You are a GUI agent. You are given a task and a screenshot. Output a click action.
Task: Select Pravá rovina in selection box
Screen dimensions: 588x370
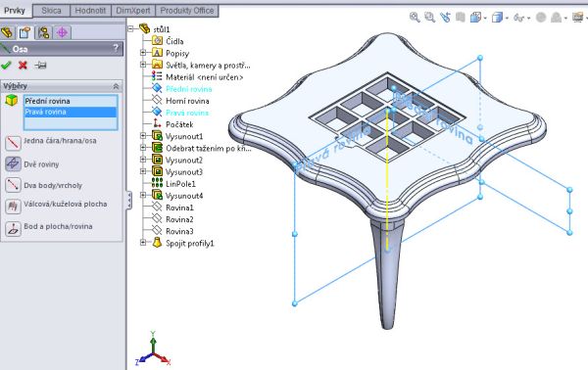click(x=71, y=112)
